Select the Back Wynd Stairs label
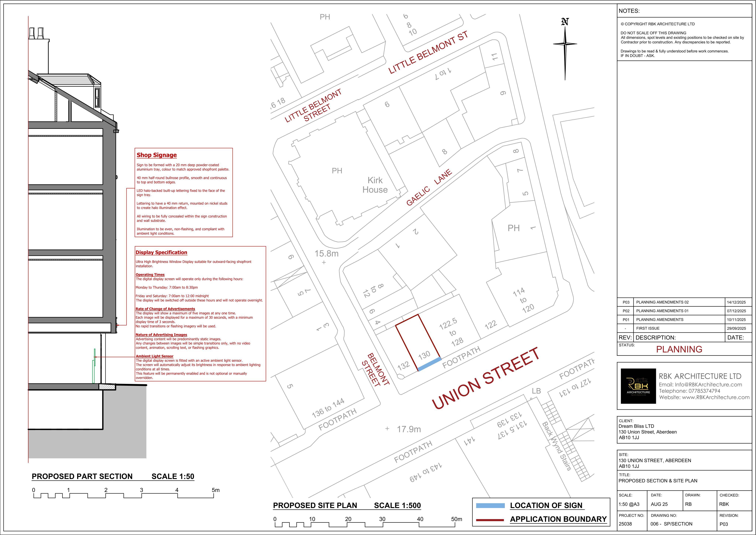 [x=556, y=446]
